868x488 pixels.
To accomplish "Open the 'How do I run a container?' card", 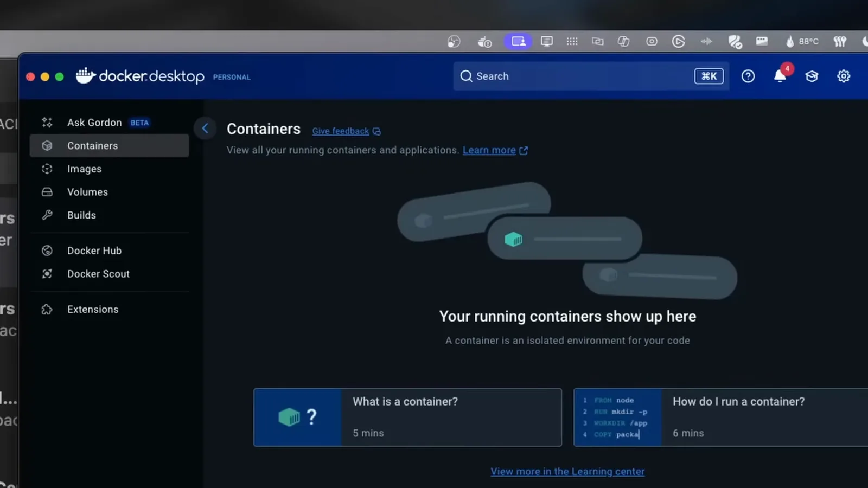I will point(721,417).
